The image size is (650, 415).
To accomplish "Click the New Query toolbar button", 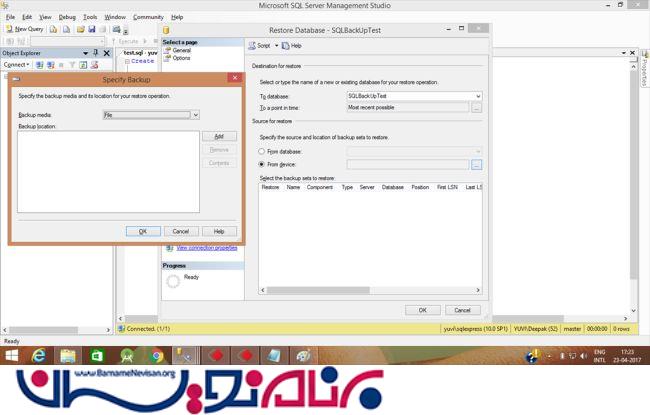I will point(24,29).
